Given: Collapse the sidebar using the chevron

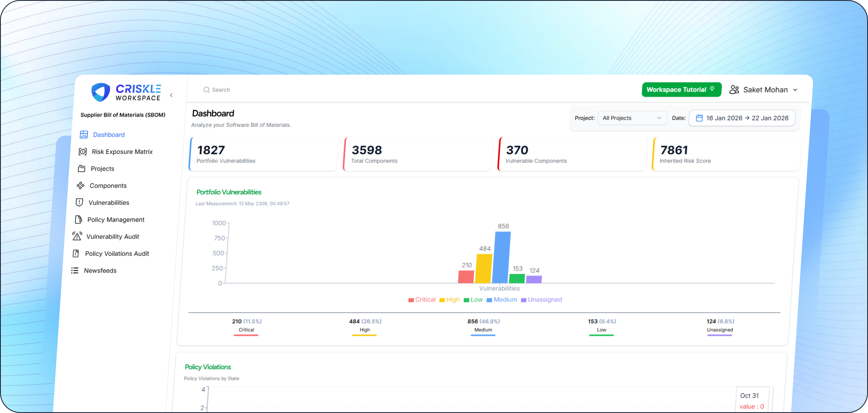Looking at the screenshot, I should tap(171, 95).
